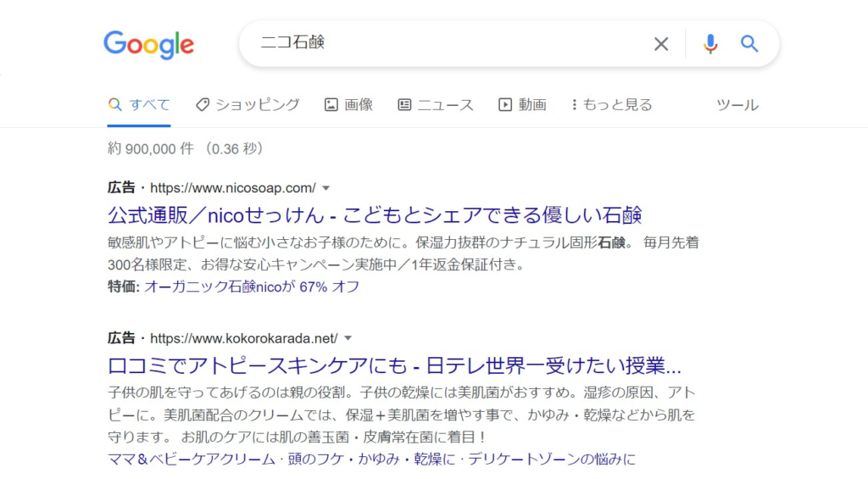Clear the search box with X

coord(661,44)
